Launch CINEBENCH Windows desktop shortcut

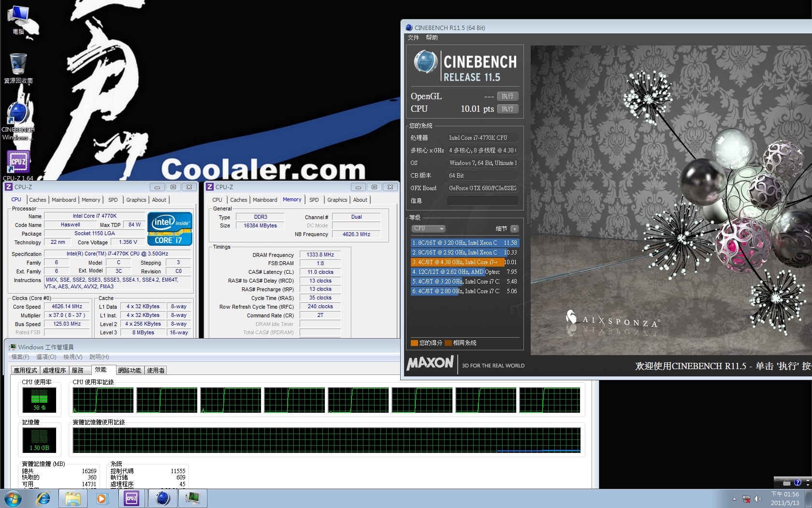[18, 121]
